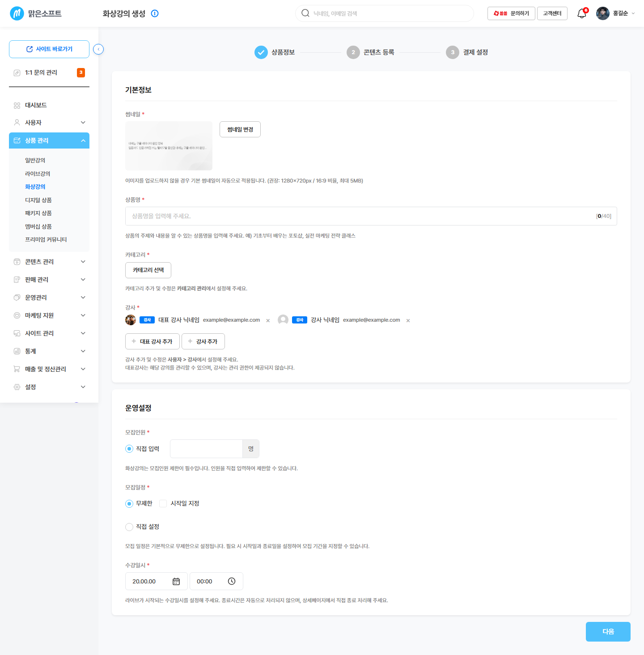Viewport: 644px width, 655px height.
Task: Click the 판매 관리 icon
Action: click(17, 280)
